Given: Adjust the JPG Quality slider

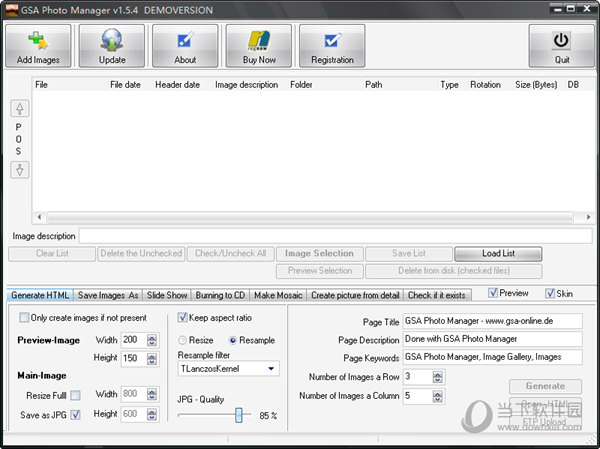Looking at the screenshot, I should point(239,415).
